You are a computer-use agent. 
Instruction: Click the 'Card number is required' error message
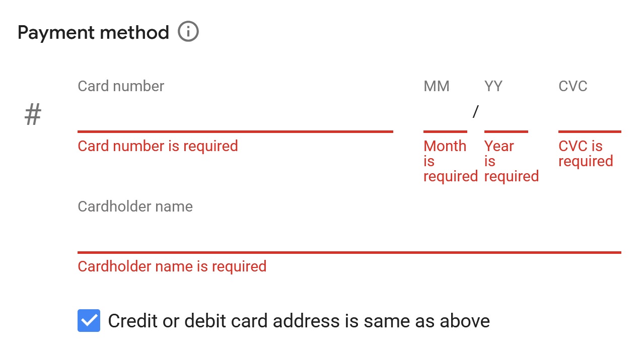point(158,146)
